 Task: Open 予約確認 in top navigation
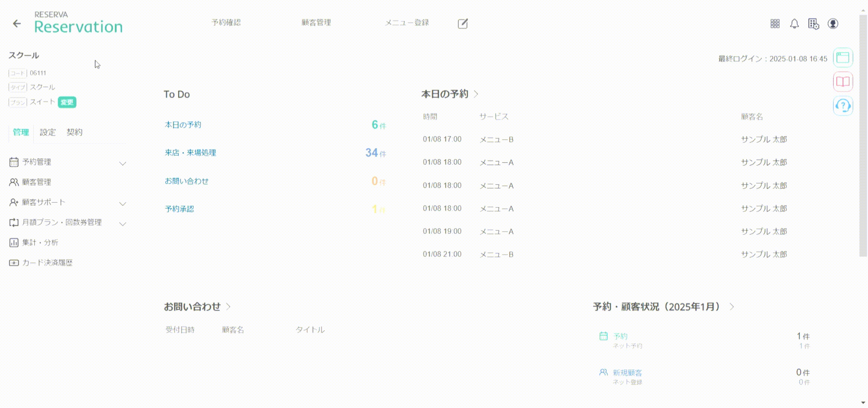click(226, 23)
